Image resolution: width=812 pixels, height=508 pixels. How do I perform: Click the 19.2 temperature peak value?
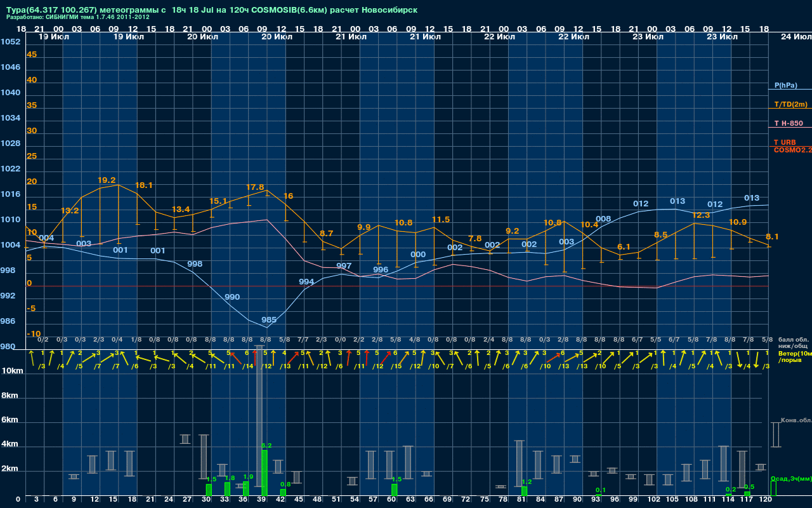coord(107,180)
